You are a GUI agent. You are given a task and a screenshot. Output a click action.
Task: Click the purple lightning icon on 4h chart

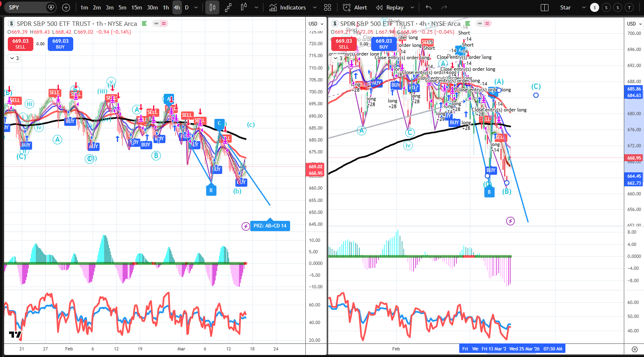(510, 221)
